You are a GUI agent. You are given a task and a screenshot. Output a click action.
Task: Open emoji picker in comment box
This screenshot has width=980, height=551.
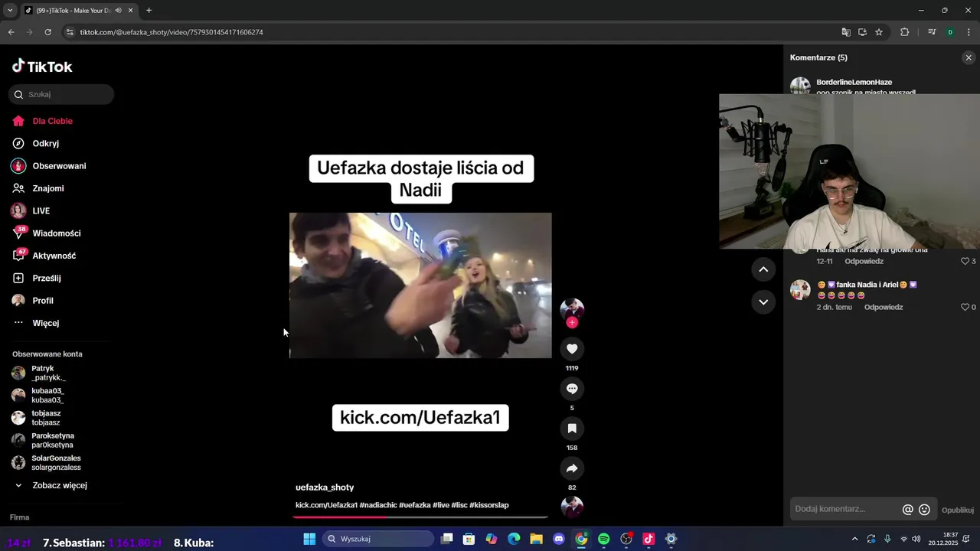(x=924, y=510)
